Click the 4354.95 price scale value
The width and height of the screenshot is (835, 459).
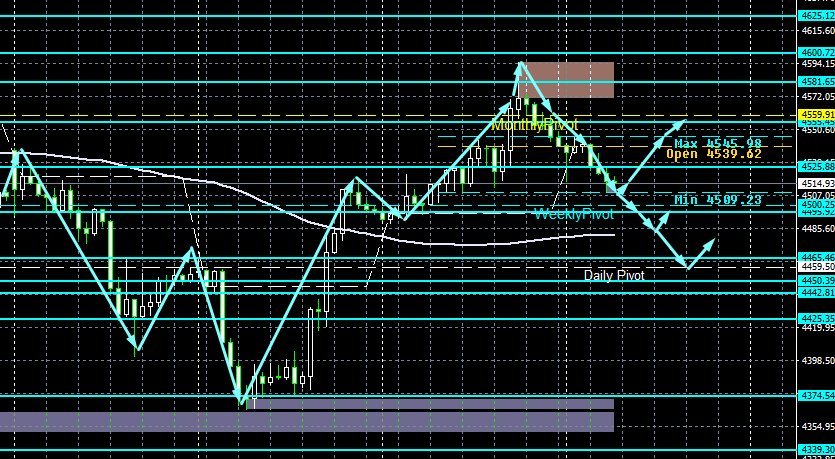817,427
